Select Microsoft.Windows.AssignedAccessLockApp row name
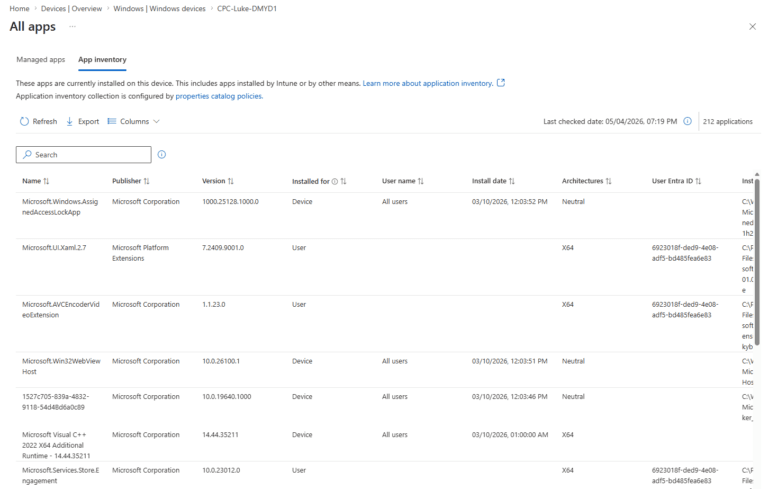Viewport: 768px width, 489px height. pyautogui.click(x=60, y=207)
